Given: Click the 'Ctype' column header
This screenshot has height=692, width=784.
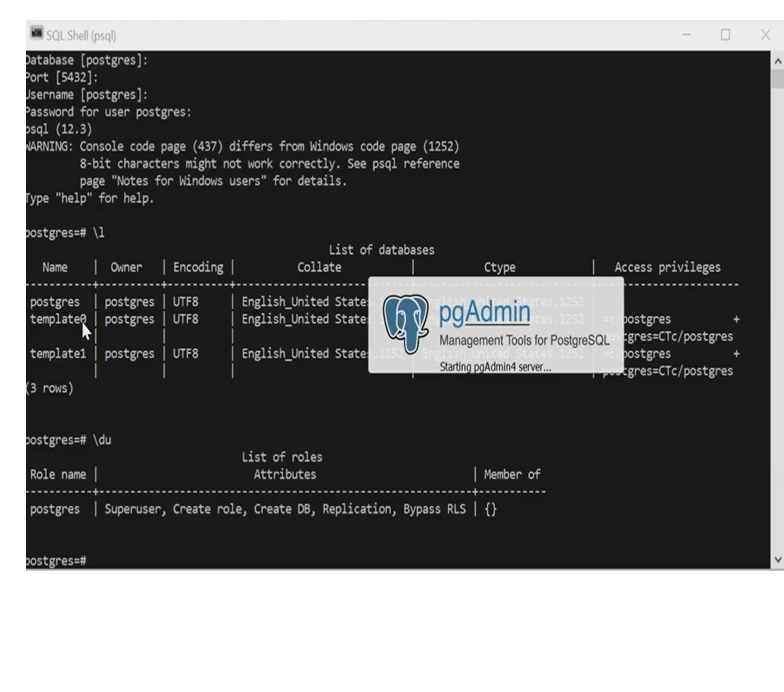Looking at the screenshot, I should (x=499, y=267).
